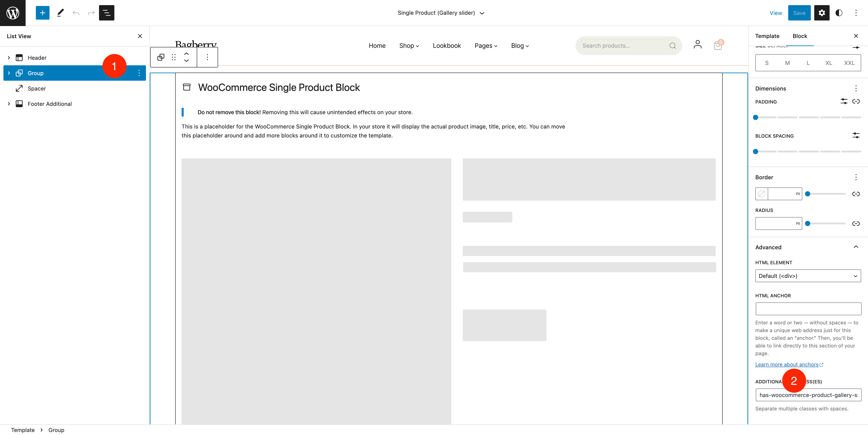Expand the Footer Additional list item

click(x=9, y=104)
